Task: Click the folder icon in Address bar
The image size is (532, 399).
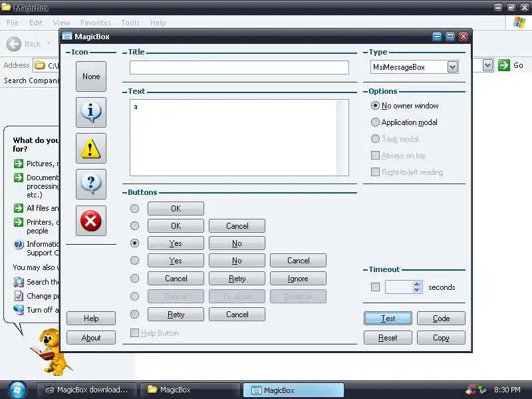Action: pos(40,65)
